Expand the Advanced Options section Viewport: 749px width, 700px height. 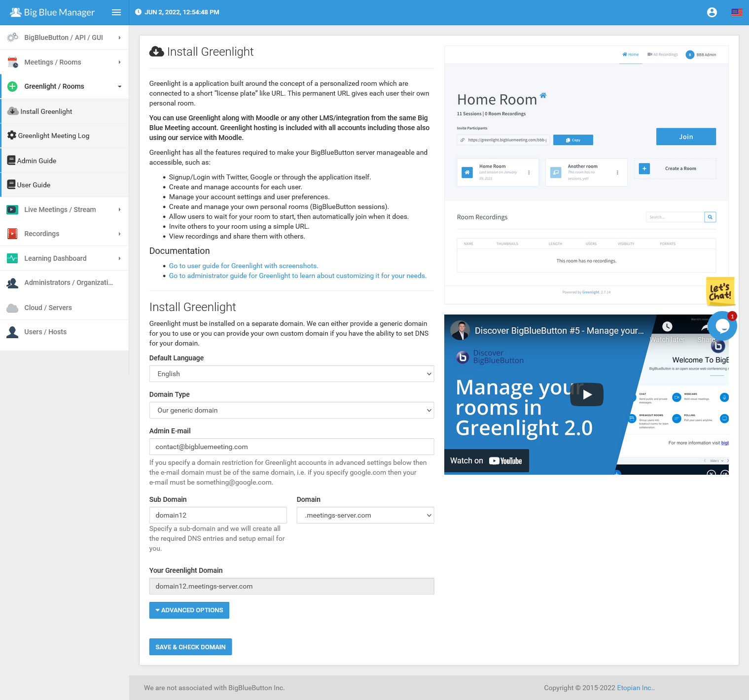pyautogui.click(x=189, y=610)
